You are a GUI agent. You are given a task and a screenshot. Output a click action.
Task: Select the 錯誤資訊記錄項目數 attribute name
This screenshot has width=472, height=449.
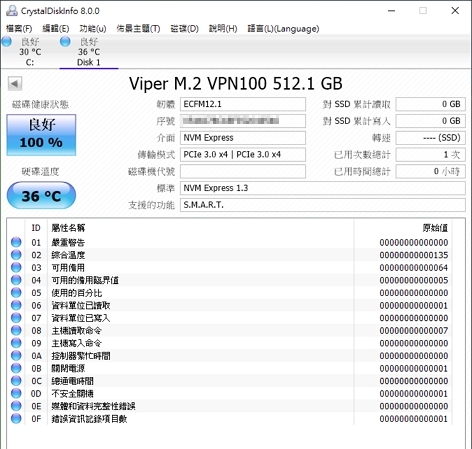(89, 419)
